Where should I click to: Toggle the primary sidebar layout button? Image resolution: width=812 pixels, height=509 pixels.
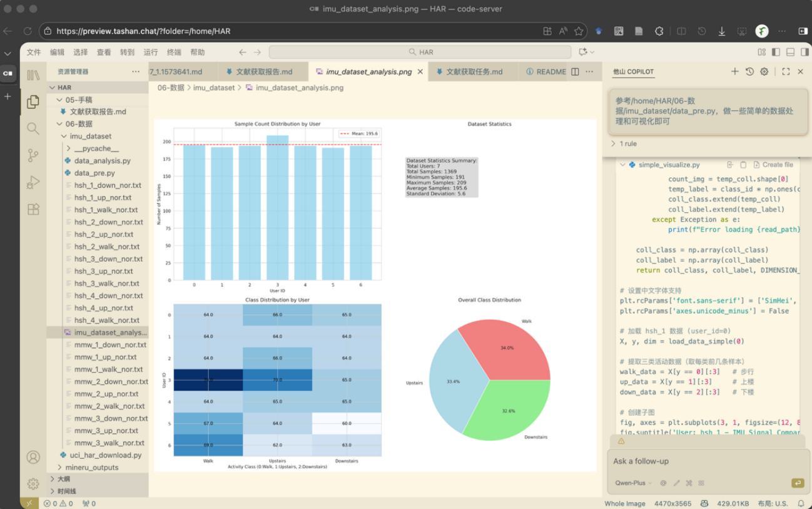click(x=776, y=52)
